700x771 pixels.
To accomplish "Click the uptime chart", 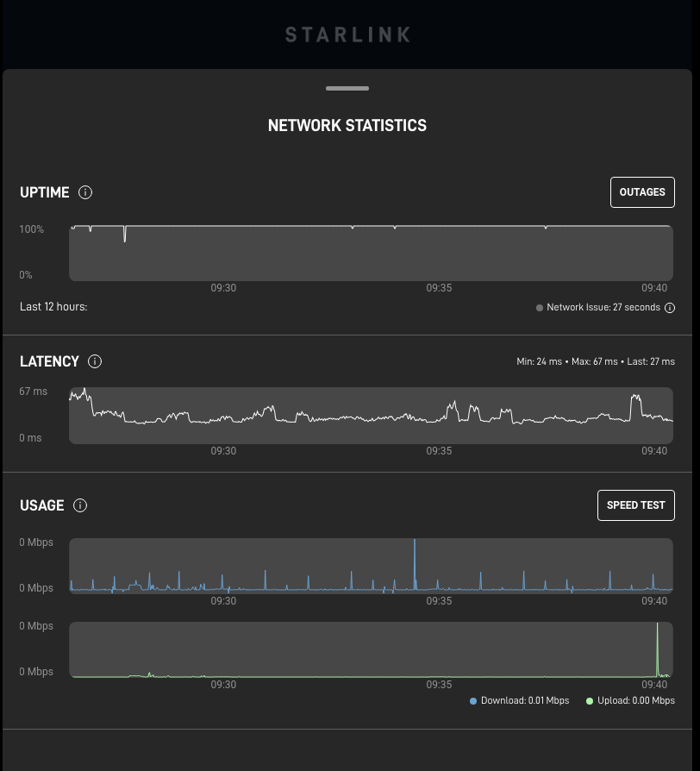I will pyautogui.click(x=372, y=253).
